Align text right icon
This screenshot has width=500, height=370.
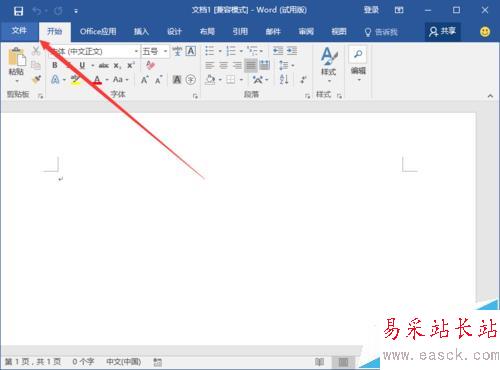point(237,65)
